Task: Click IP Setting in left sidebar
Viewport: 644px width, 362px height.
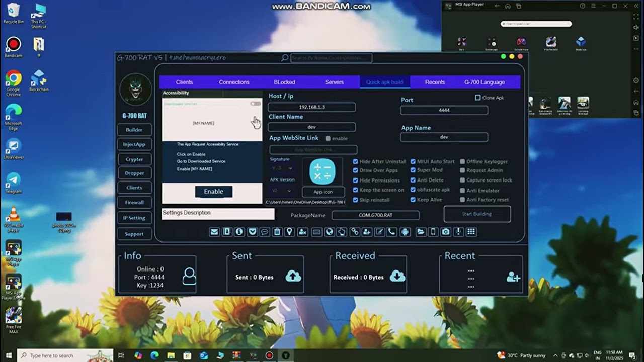Action: [x=134, y=218]
